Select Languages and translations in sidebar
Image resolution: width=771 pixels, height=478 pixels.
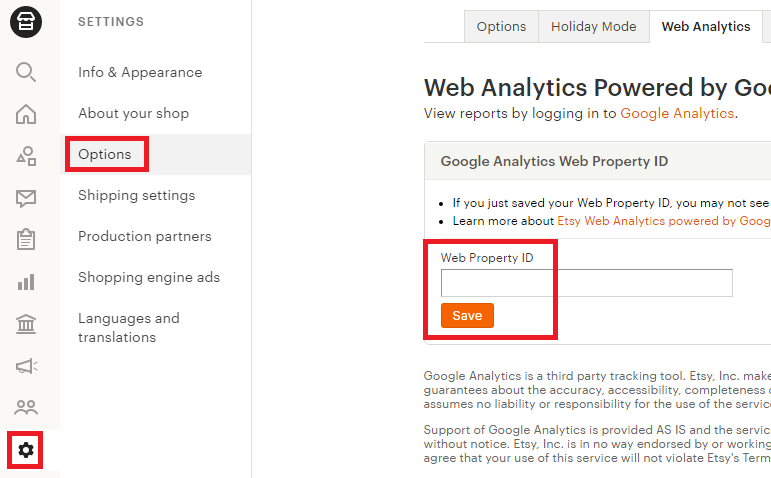tap(129, 327)
